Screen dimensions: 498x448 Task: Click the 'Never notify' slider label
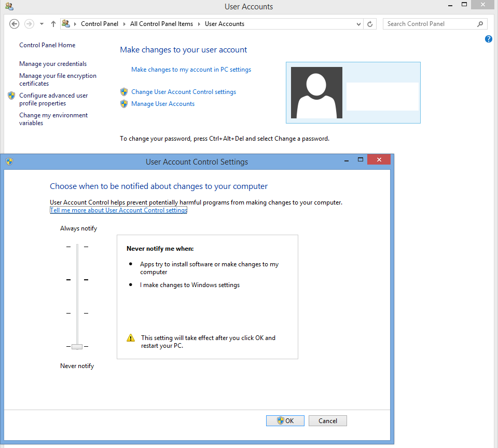(77, 366)
